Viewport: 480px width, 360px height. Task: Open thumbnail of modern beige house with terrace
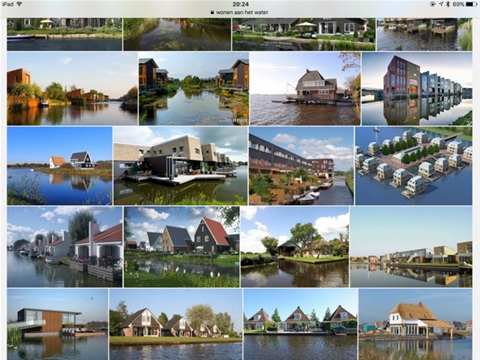pyautogui.click(x=180, y=166)
